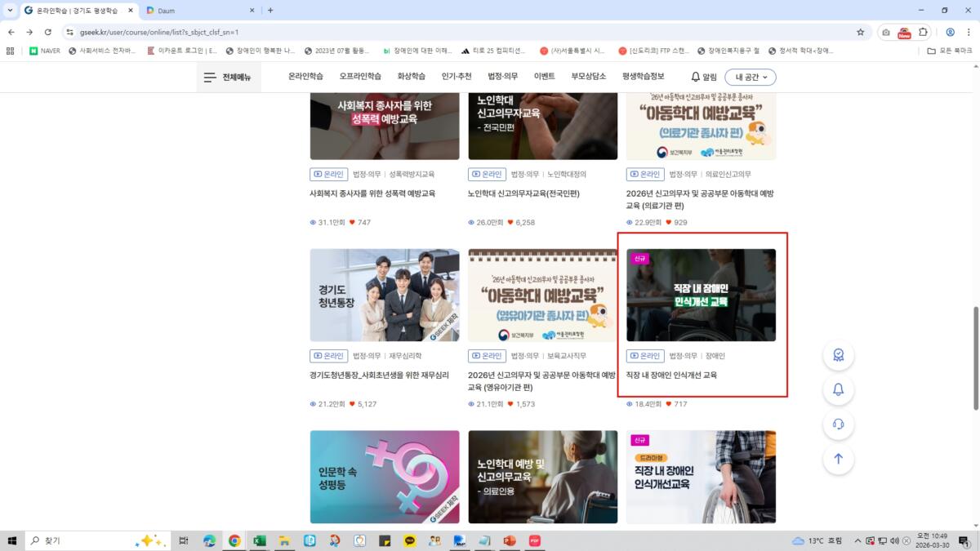Open the Chrome tab search dropdown
The height and width of the screenshot is (551, 980).
click(11, 11)
